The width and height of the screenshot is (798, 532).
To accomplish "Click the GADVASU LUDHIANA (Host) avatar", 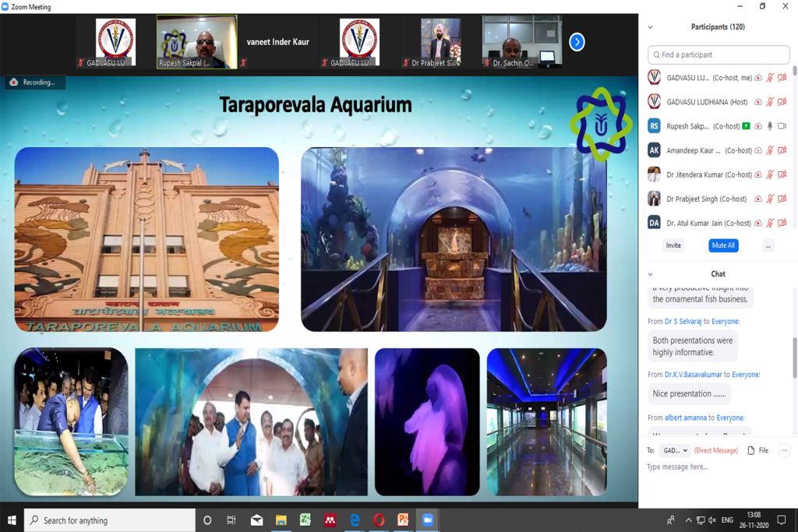I will pyautogui.click(x=654, y=102).
